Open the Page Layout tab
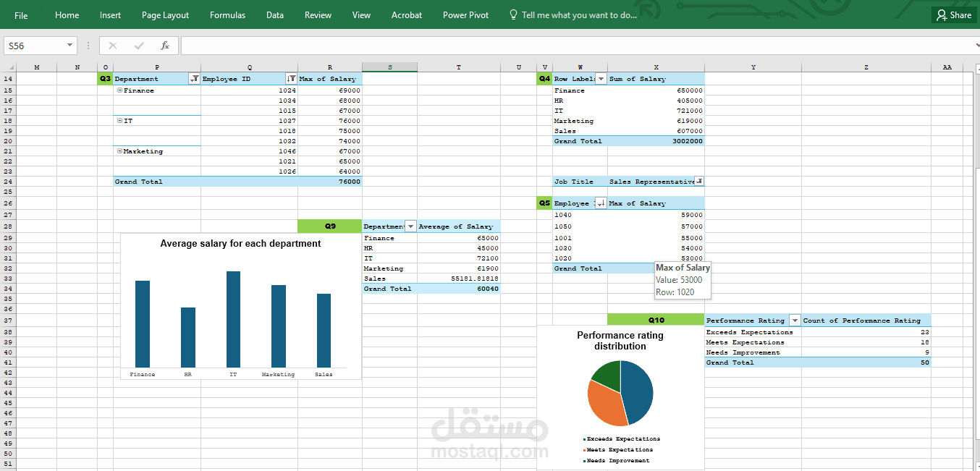Image resolution: width=980 pixels, height=471 pixels. point(165,14)
